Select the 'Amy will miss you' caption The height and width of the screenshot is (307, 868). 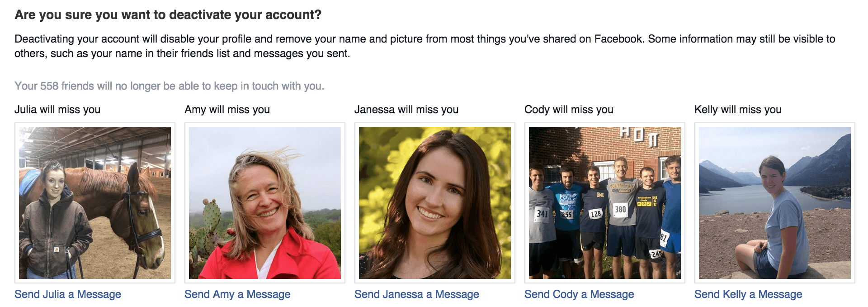227,110
